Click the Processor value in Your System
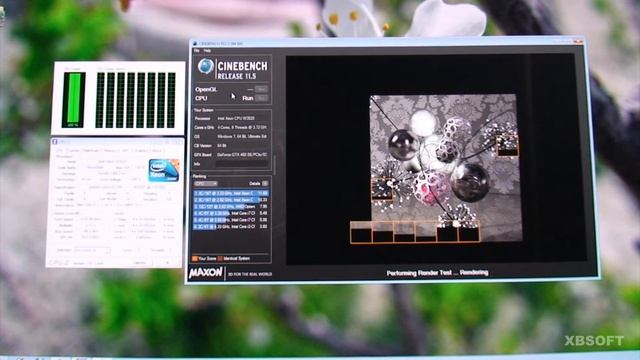Viewport: 640px width, 360px height. tap(236, 118)
